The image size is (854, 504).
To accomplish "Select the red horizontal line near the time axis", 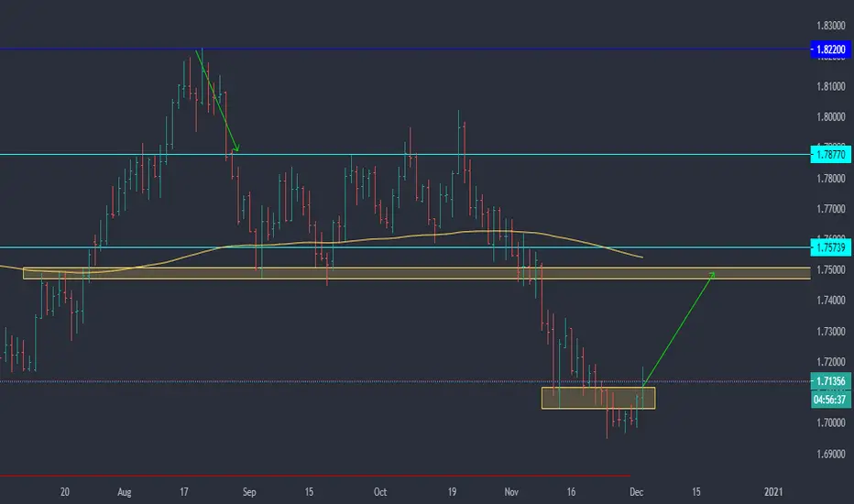I will point(315,477).
